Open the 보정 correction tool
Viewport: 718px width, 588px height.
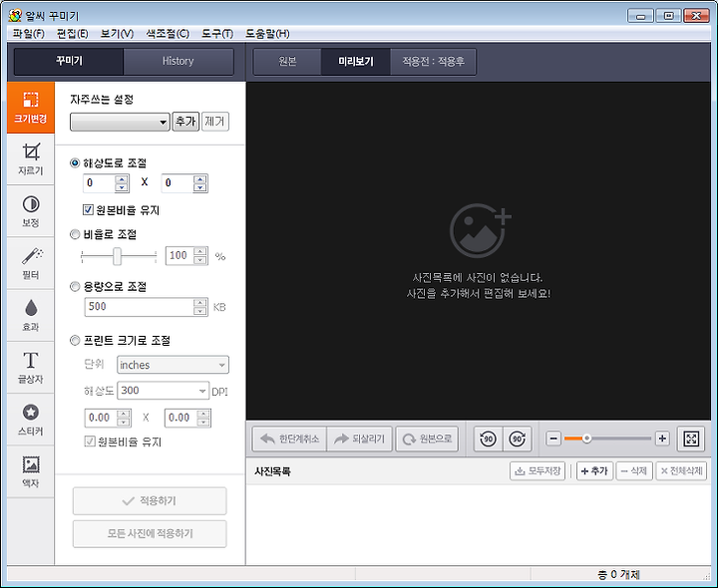31,211
